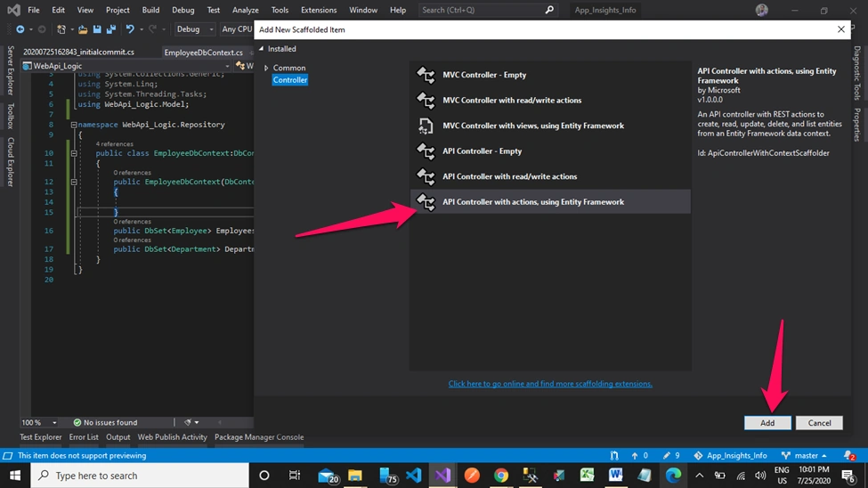Close the Add New Scaffolded Item dialog
Image resolution: width=868 pixels, height=488 pixels.
(x=841, y=29)
